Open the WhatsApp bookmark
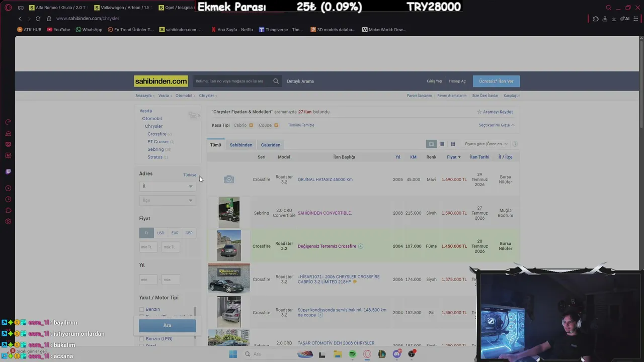Viewport: 644px width, 362px height. pos(89,30)
